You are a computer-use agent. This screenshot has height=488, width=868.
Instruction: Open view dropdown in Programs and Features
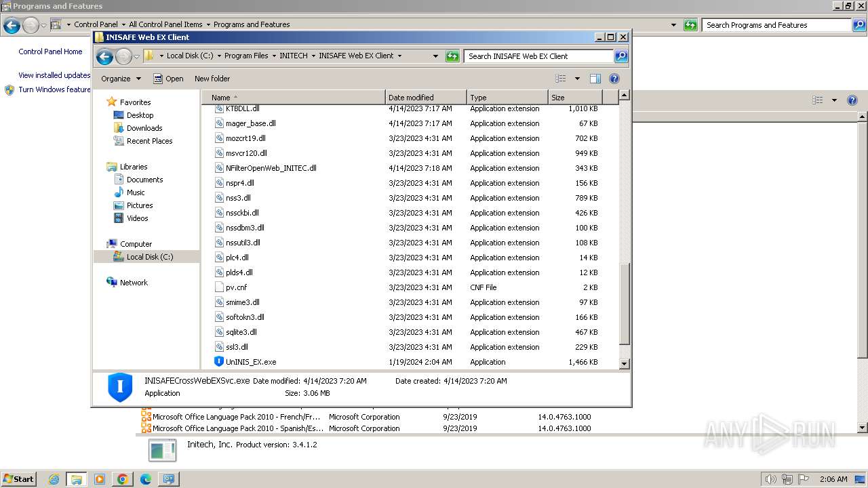834,100
